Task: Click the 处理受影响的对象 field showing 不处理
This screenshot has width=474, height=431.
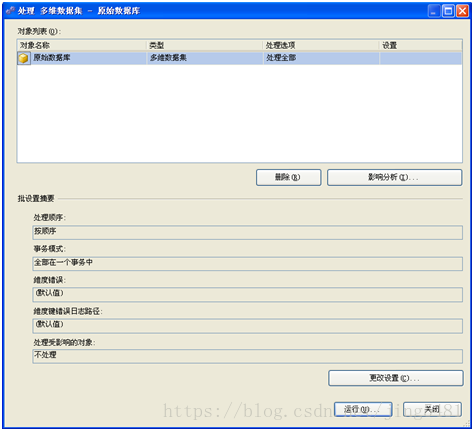Action: 248,356
